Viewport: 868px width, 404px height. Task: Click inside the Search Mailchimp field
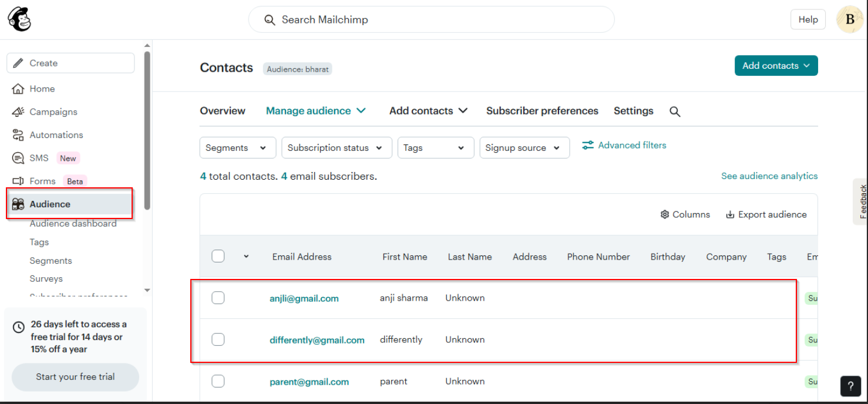(x=432, y=20)
